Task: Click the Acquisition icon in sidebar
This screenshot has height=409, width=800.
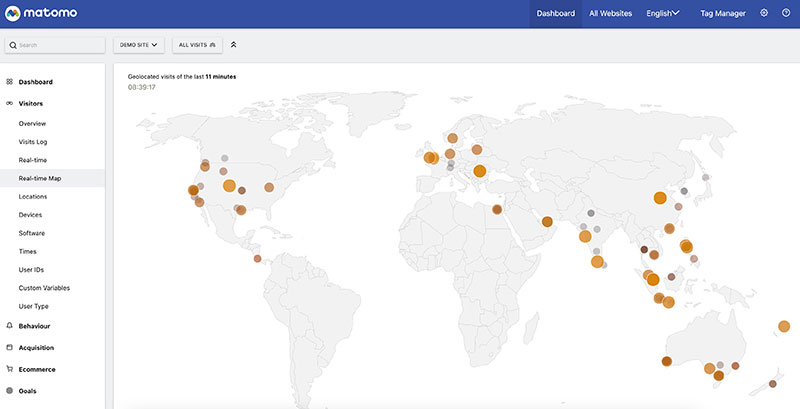Action: [9, 348]
